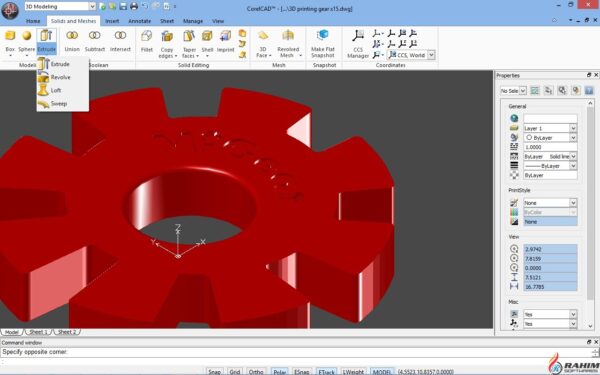Screen dimensions: 600x375
Task: Click Make Flat Snapshot icon
Action: (x=323, y=36)
